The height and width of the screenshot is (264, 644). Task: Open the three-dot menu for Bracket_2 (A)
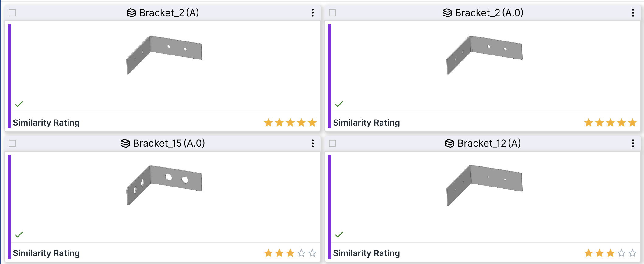pyautogui.click(x=313, y=13)
